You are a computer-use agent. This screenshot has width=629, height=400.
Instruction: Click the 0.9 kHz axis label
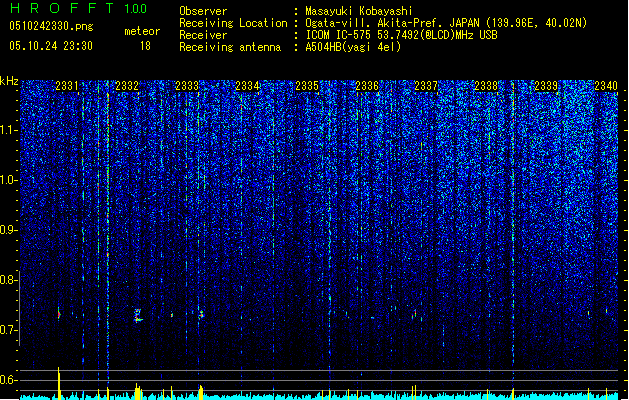click(x=8, y=230)
